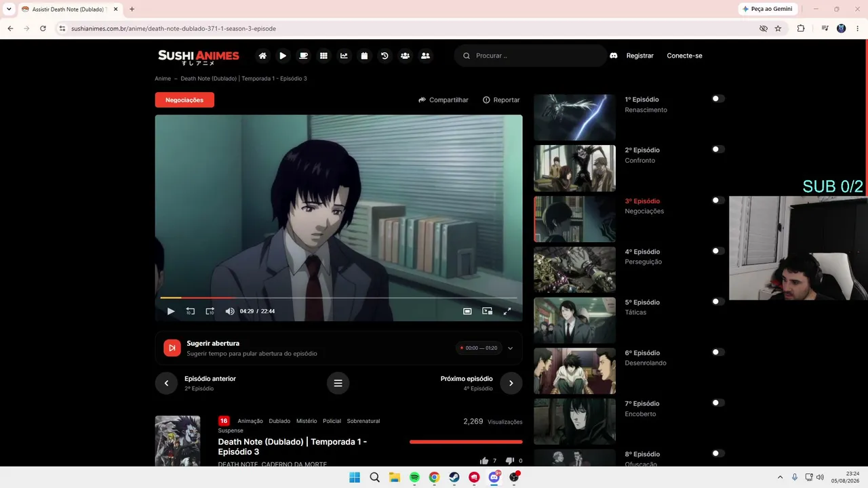Reload the page in Chrome
Screen dimensions: 868x488
pos(43,28)
